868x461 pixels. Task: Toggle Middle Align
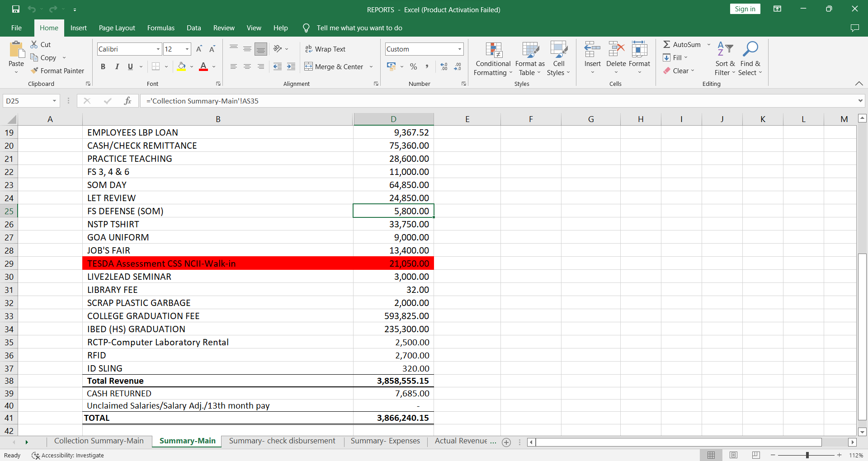click(x=247, y=49)
